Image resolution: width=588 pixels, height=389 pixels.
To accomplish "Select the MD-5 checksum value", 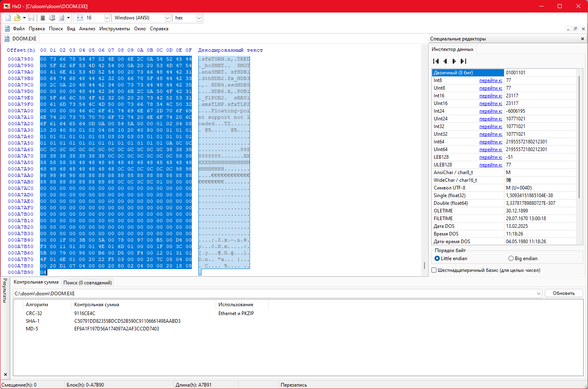I will [x=117, y=329].
